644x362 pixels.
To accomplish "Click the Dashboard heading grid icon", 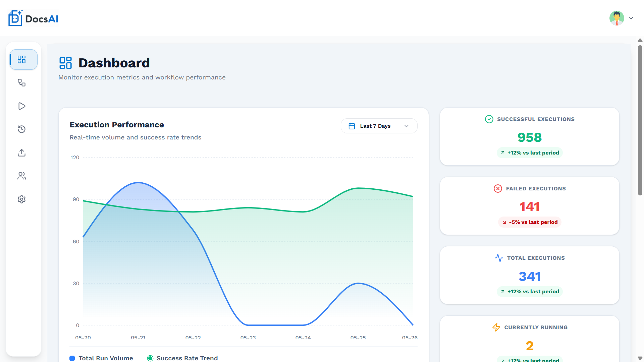I will coord(65,63).
